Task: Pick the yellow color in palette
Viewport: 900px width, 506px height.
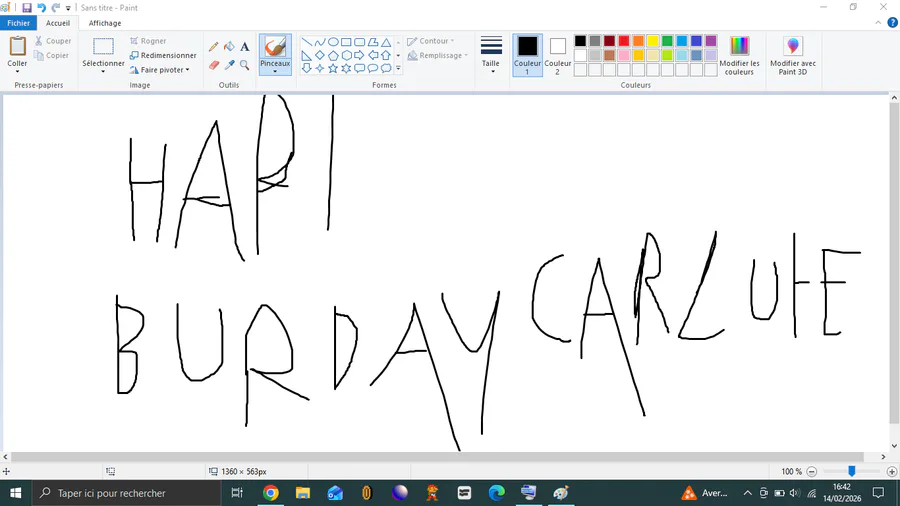Action: [x=653, y=41]
